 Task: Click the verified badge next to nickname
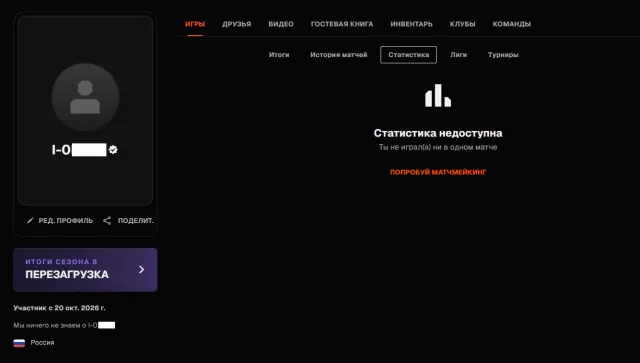113,150
